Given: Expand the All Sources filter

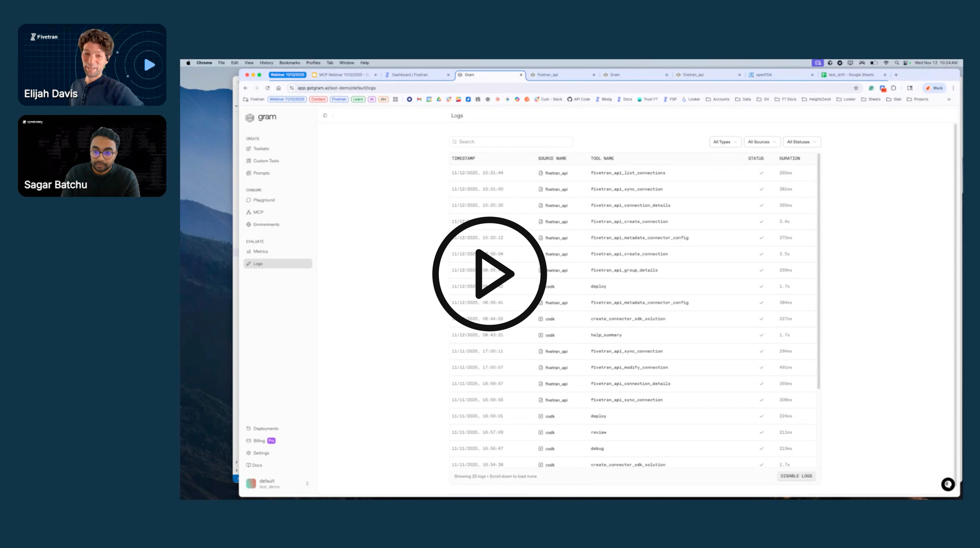Looking at the screenshot, I should [x=762, y=142].
